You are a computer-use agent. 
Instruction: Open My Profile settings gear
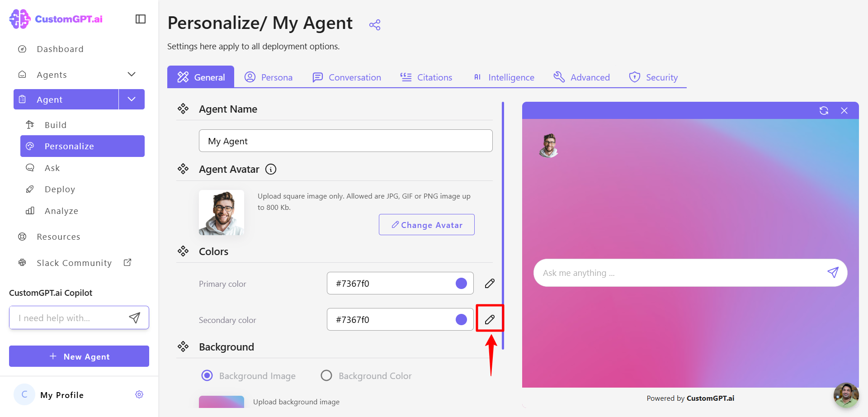[139, 394]
